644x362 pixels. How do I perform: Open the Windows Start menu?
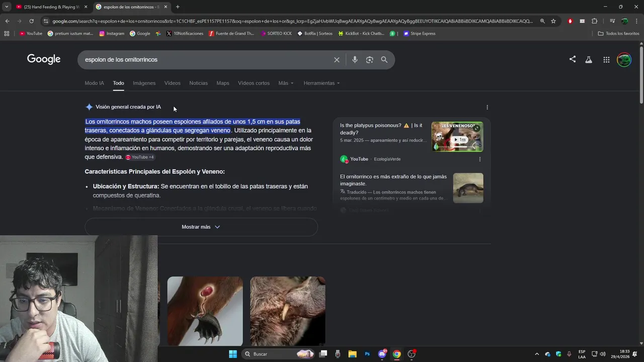233,354
